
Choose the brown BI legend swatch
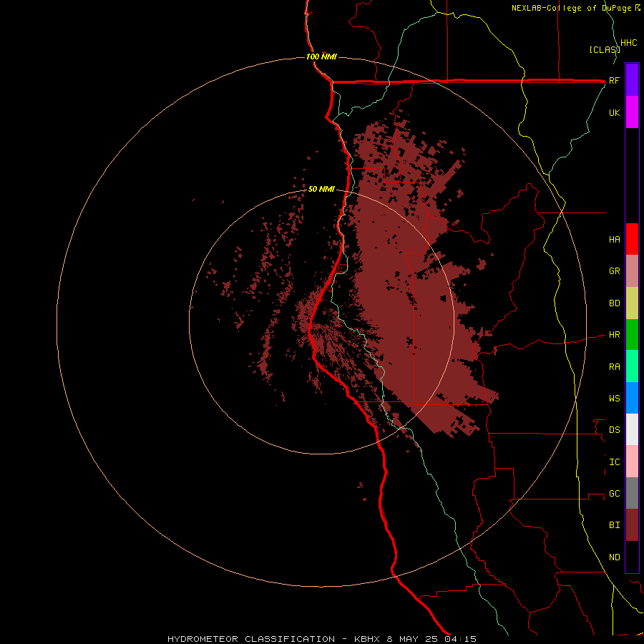632,525
